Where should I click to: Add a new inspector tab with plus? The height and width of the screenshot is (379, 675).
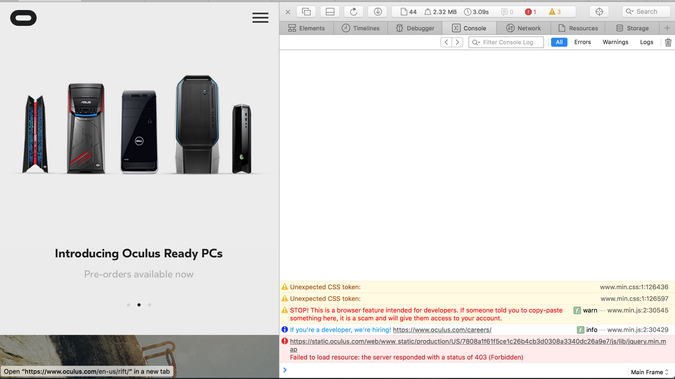point(667,28)
